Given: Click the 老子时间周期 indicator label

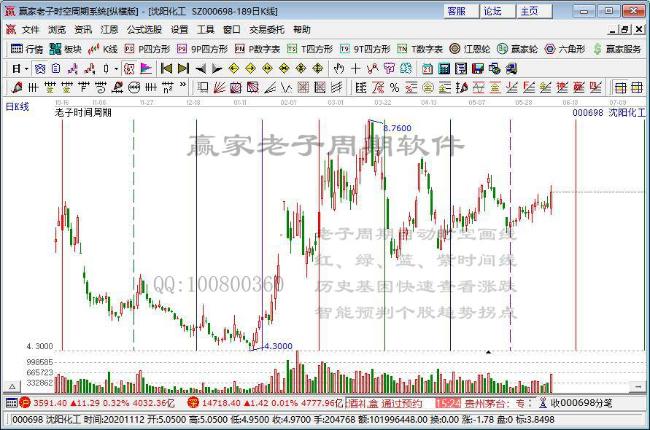Looking at the screenshot, I should 83,112.
